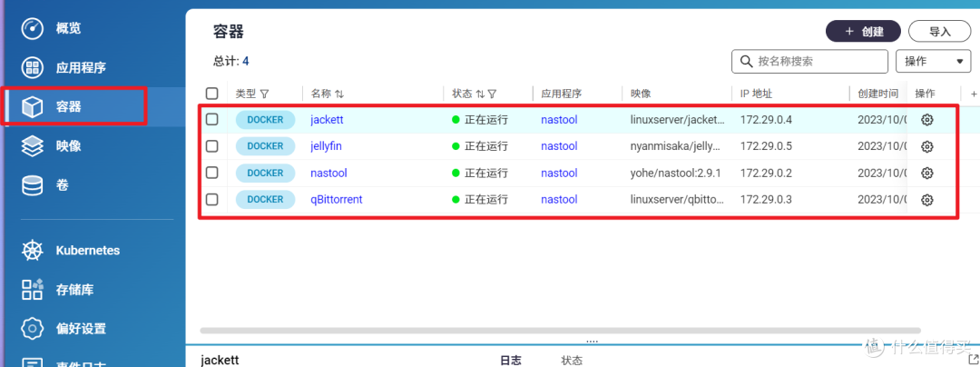Open the jellyfin container link
This screenshot has height=367, width=980.
click(x=327, y=146)
